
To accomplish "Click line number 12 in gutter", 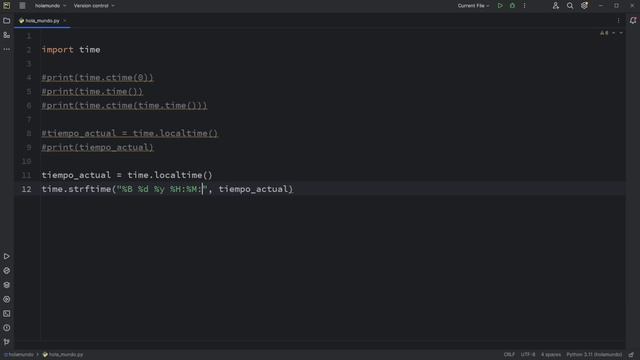I will click(27, 189).
